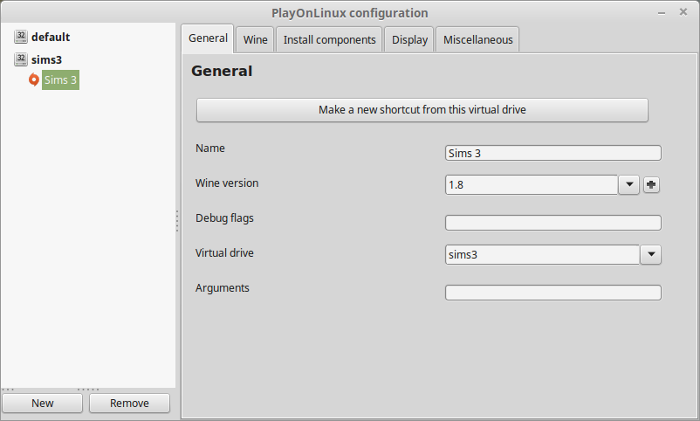
Task: Select the sims3 virtual drive entry
Action: [46, 60]
